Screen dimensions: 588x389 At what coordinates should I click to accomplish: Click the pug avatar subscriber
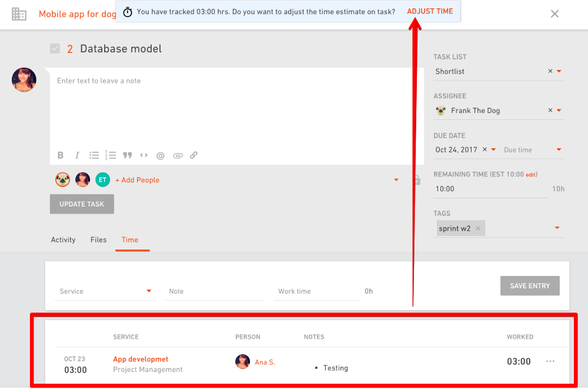point(63,179)
